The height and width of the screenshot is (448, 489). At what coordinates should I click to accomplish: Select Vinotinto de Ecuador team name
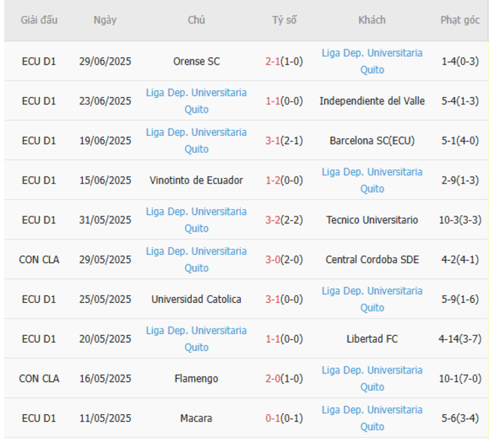[196, 180]
